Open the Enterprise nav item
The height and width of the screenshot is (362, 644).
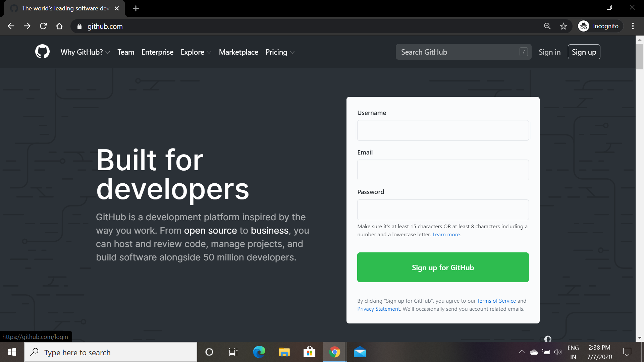pyautogui.click(x=157, y=52)
